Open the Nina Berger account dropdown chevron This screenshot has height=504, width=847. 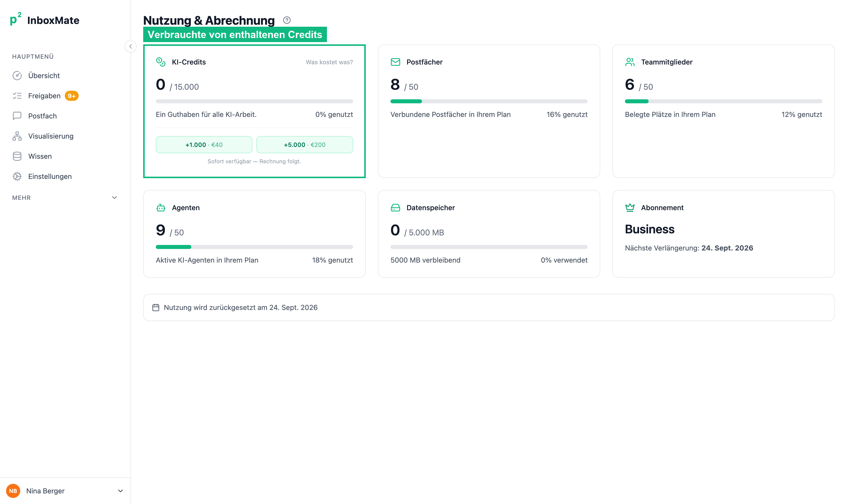click(120, 491)
